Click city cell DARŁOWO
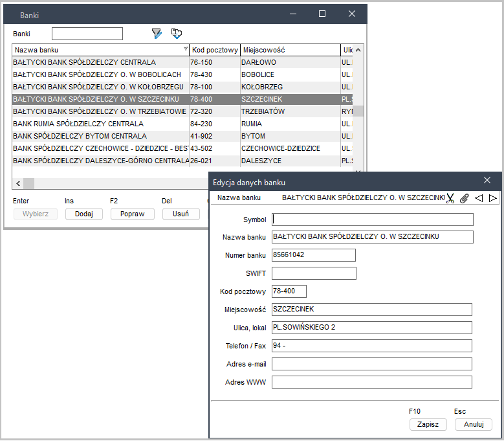The width and height of the screenshot is (504, 441). pyautogui.click(x=290, y=62)
